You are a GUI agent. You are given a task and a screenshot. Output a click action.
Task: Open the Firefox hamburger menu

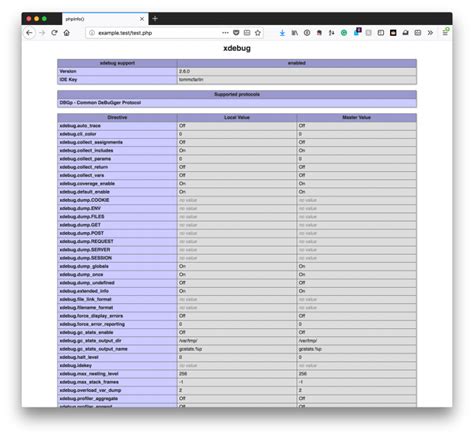[x=445, y=32]
